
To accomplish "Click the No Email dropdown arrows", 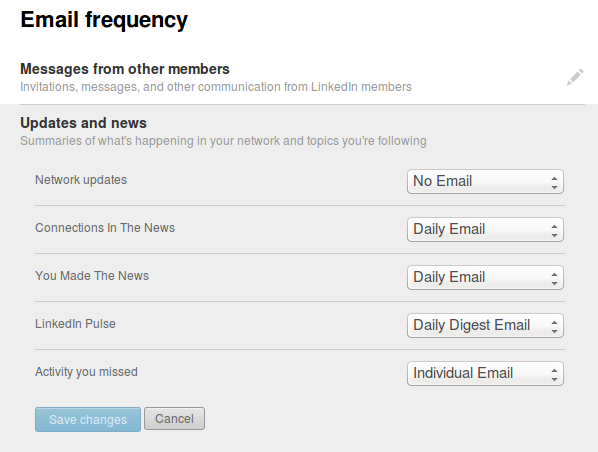I will (x=554, y=182).
